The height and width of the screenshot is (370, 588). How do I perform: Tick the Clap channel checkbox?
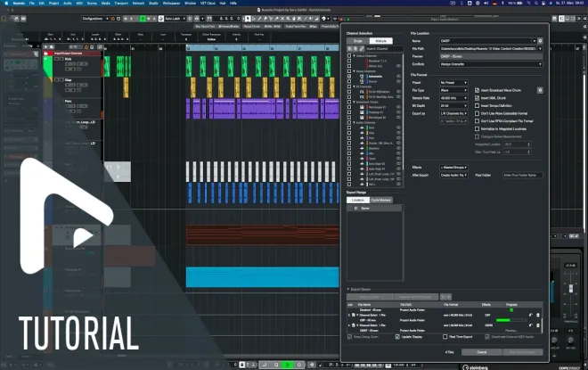click(349, 133)
